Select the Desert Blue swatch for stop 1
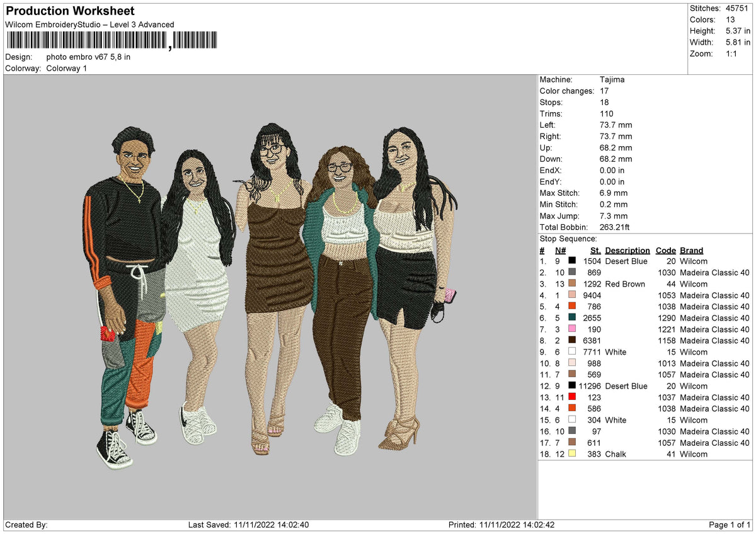This screenshot has height=534, width=756. (573, 261)
